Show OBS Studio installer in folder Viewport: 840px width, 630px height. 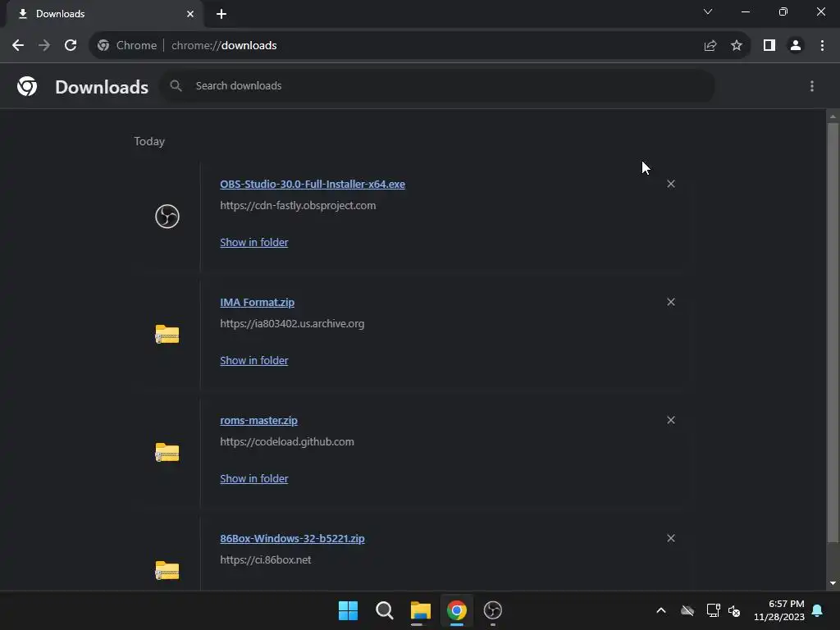tap(254, 242)
